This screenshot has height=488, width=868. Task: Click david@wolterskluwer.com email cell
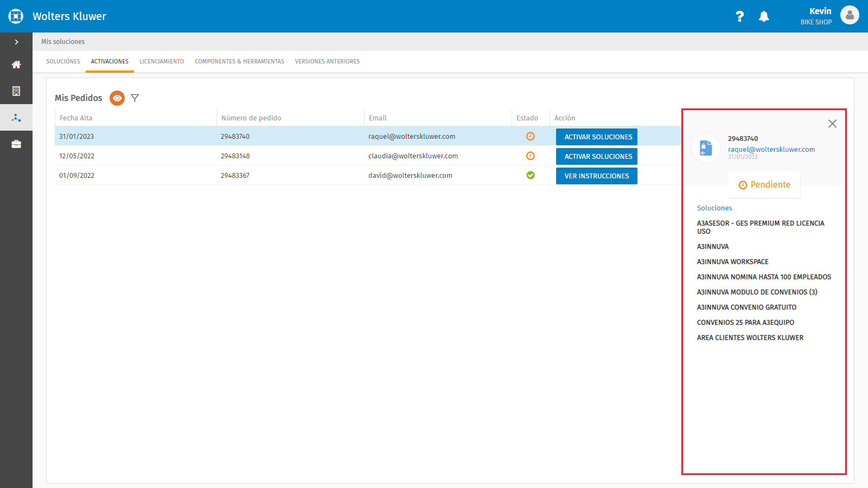tap(411, 176)
